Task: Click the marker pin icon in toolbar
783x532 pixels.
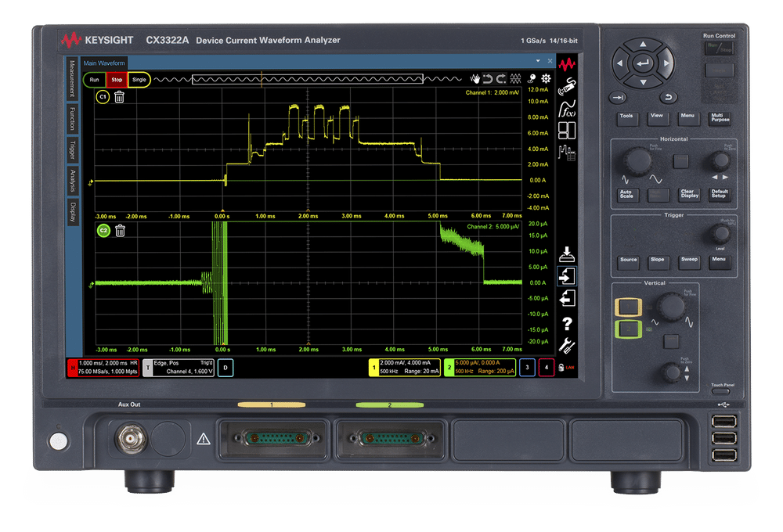Action: tap(532, 79)
